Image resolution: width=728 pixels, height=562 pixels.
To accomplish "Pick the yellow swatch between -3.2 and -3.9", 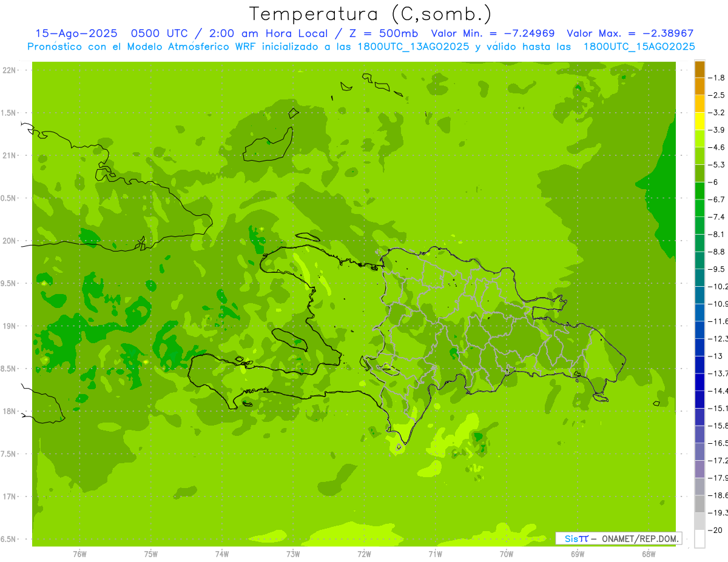I will click(699, 121).
